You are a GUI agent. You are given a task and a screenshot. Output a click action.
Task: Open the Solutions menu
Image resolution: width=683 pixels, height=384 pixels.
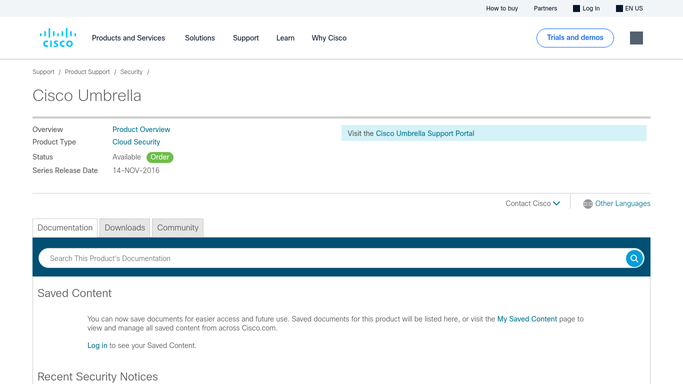tap(199, 38)
